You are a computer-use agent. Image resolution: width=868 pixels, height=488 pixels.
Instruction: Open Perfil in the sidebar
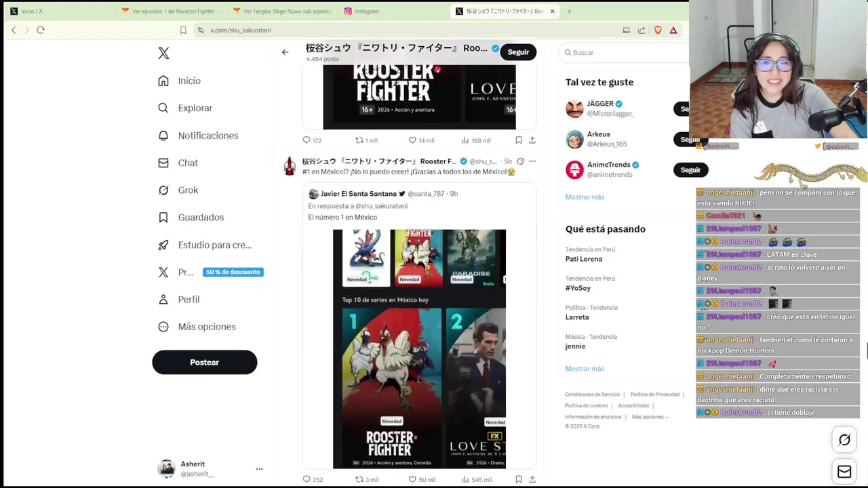pyautogui.click(x=178, y=299)
